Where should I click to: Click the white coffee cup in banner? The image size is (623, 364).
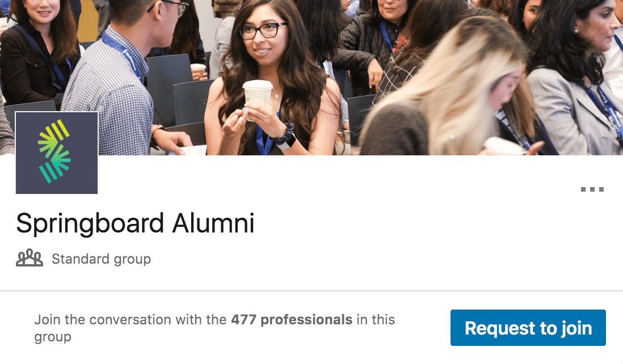tap(258, 98)
